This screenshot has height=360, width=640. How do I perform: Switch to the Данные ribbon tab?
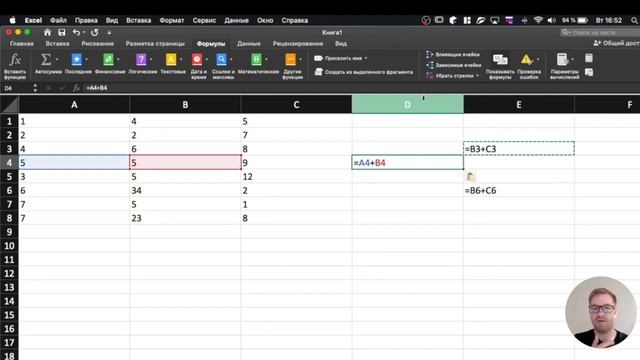coord(249,44)
